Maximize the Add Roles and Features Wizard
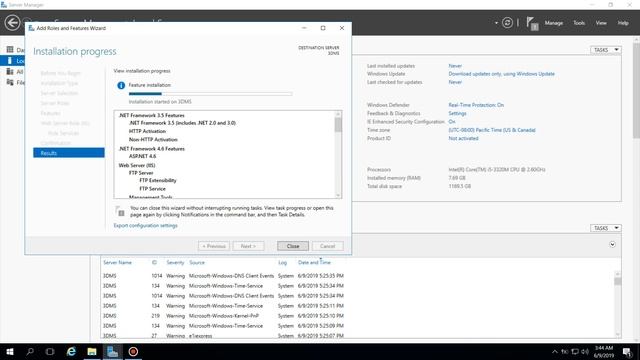640x360 pixels. [x=323, y=28]
